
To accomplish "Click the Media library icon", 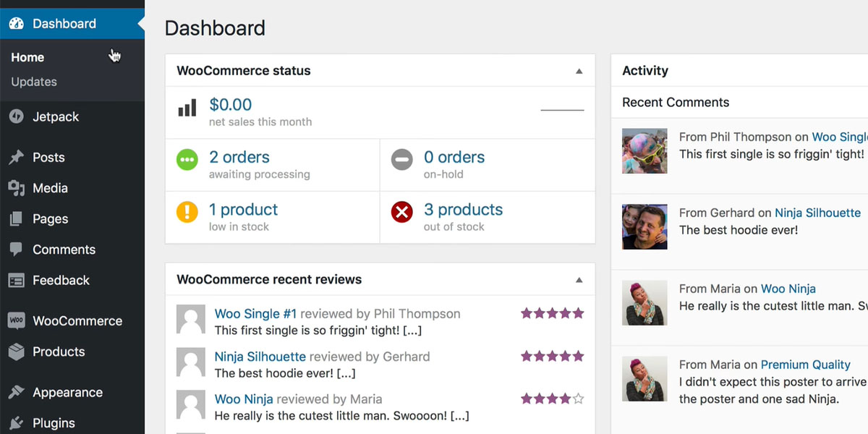I will click(16, 188).
